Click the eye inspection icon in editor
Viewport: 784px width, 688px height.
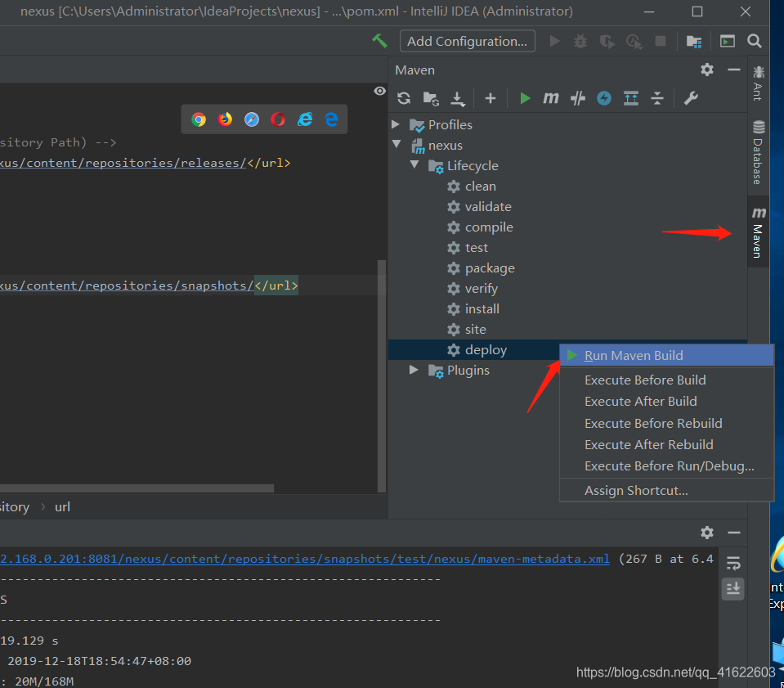click(x=379, y=91)
